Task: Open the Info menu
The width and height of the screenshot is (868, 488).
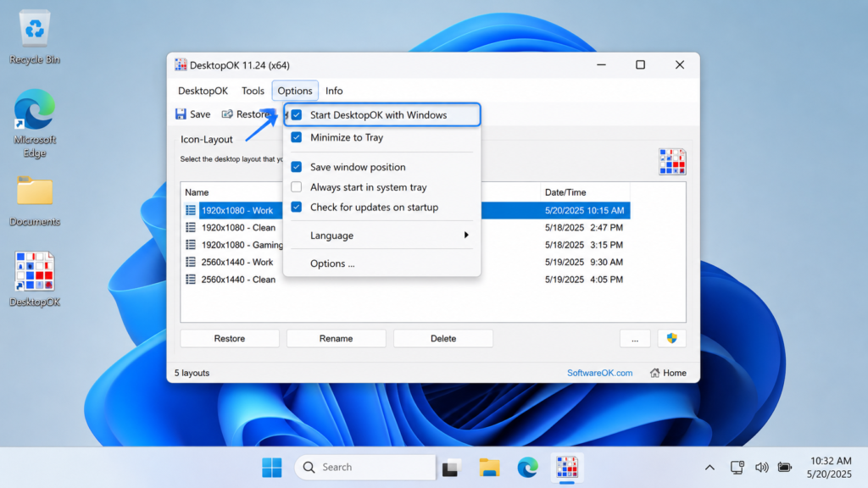Action: (334, 91)
